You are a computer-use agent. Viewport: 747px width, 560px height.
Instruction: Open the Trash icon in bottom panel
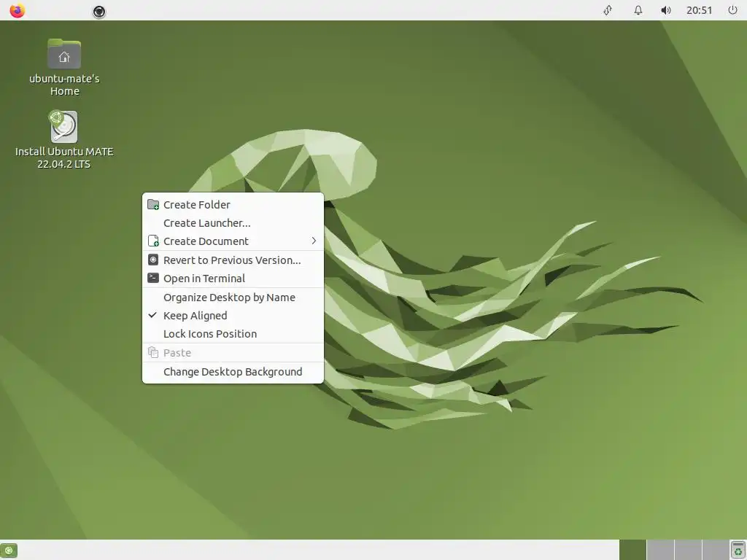click(x=738, y=550)
